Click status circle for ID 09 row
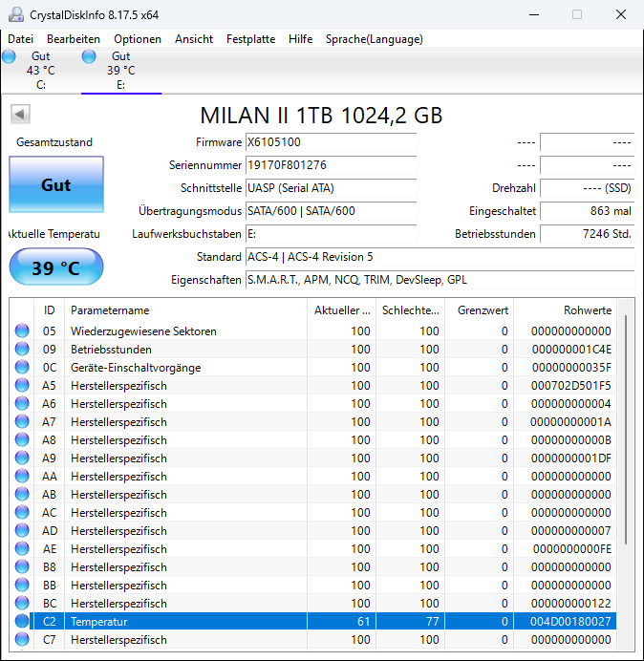Screen dimensions: 644x661 coord(22,349)
